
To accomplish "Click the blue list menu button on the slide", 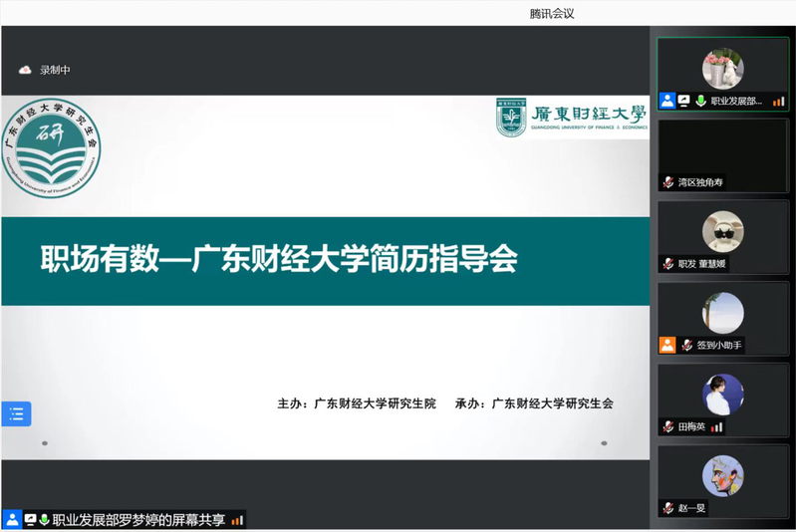I will (x=16, y=413).
